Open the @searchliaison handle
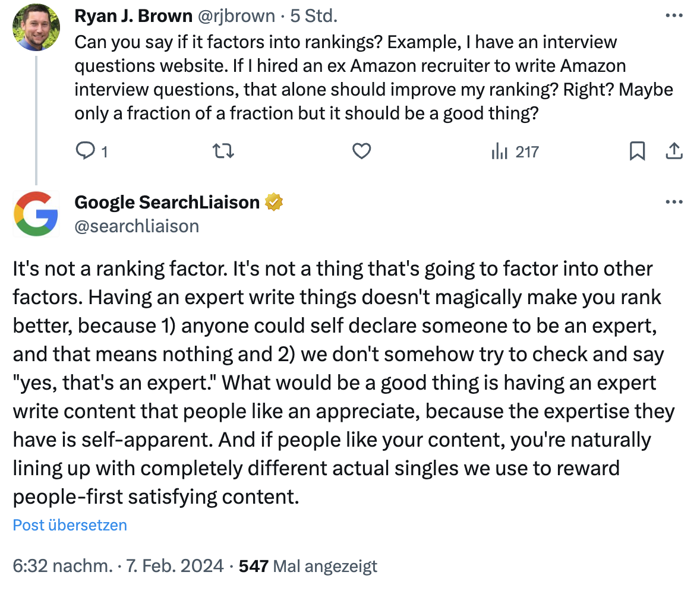 pyautogui.click(x=137, y=226)
